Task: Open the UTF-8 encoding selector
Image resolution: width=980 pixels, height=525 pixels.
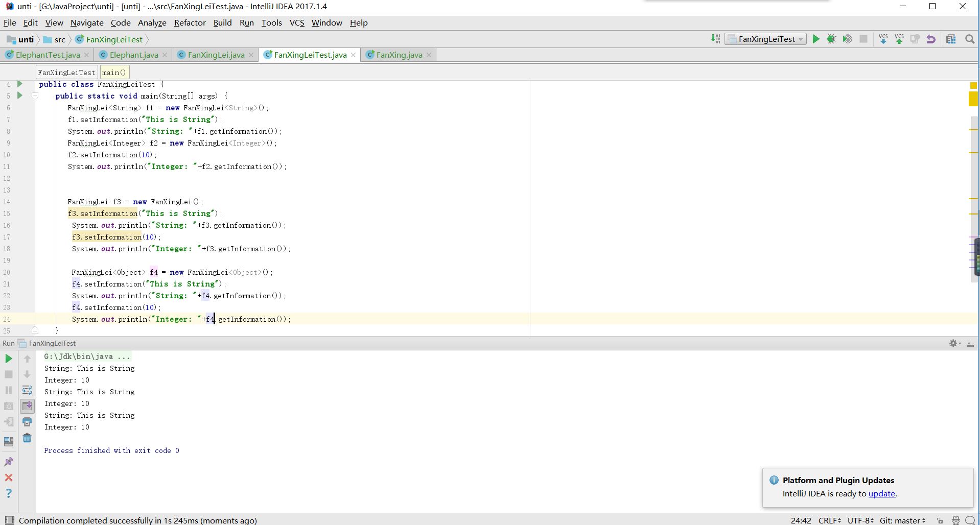Action: pos(861,520)
